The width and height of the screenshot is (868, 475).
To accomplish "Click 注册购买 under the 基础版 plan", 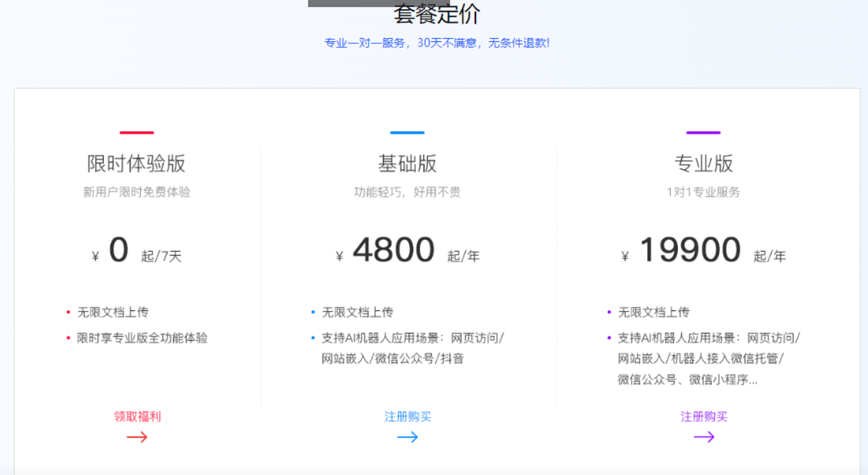I will pos(408,417).
